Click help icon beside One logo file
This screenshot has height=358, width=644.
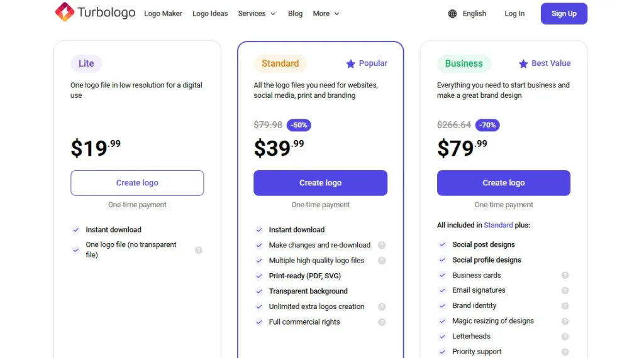coord(199,250)
